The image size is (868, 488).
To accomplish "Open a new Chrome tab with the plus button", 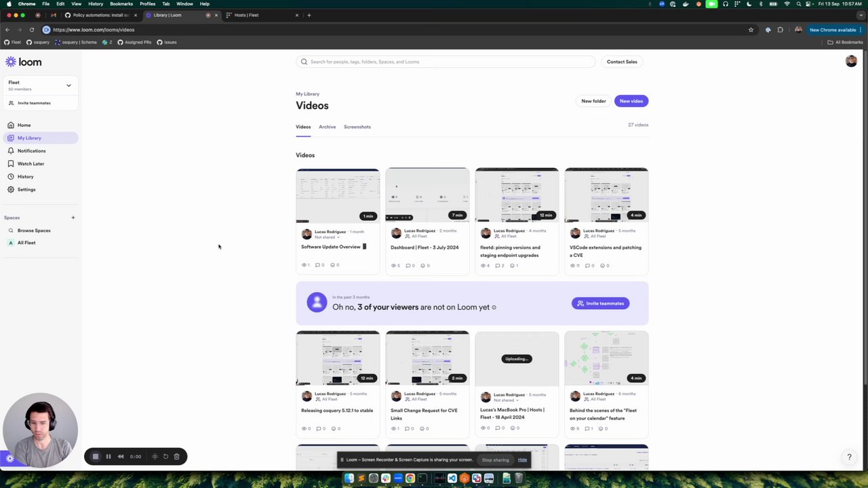I will pos(309,15).
